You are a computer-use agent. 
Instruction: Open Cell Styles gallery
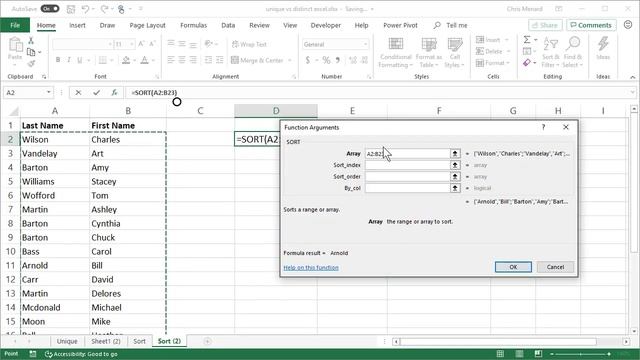[x=454, y=53]
